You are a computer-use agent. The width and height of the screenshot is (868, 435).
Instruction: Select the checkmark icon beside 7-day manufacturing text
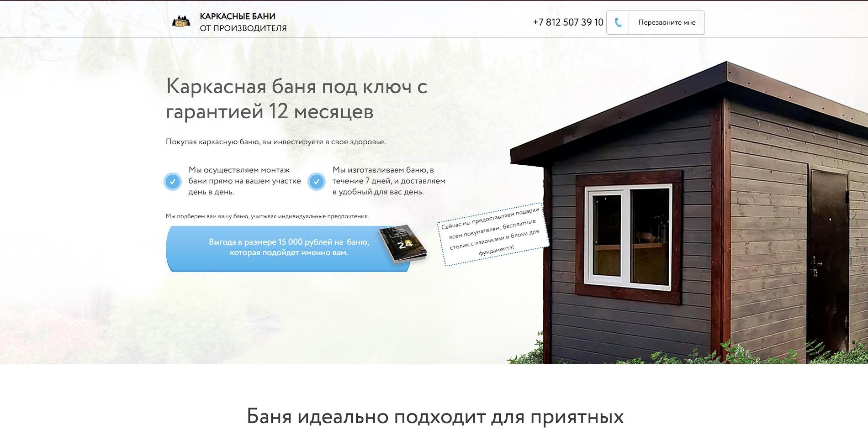click(x=316, y=182)
